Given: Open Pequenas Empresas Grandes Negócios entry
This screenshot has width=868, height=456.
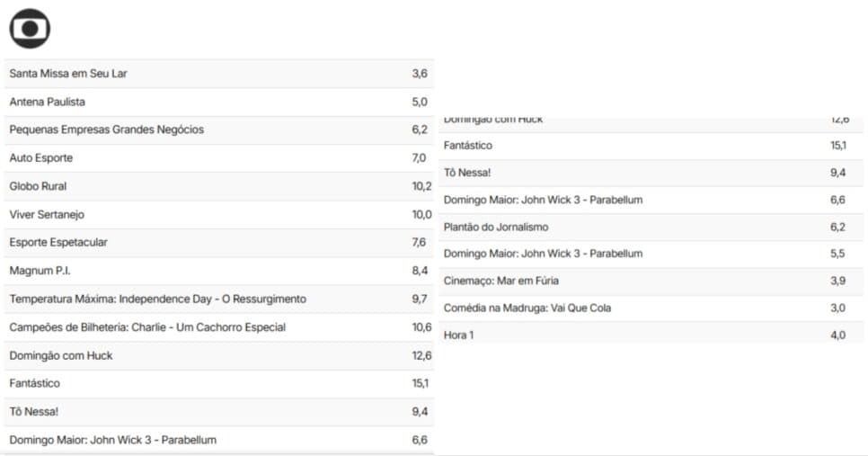Looking at the screenshot, I should pos(219,130).
